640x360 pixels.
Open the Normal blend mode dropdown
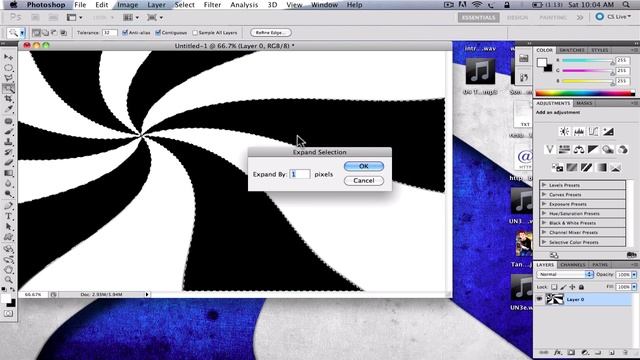pyautogui.click(x=565, y=274)
